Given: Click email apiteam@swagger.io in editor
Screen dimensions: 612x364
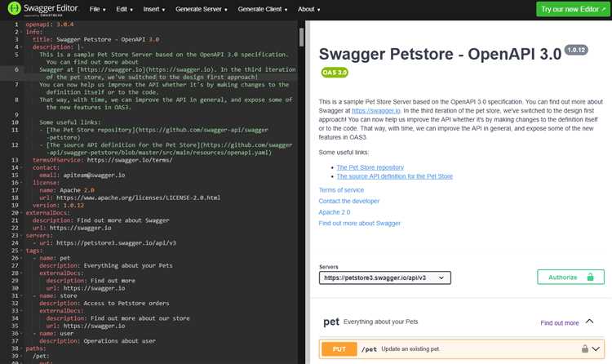Looking at the screenshot, I should click(x=94, y=175).
